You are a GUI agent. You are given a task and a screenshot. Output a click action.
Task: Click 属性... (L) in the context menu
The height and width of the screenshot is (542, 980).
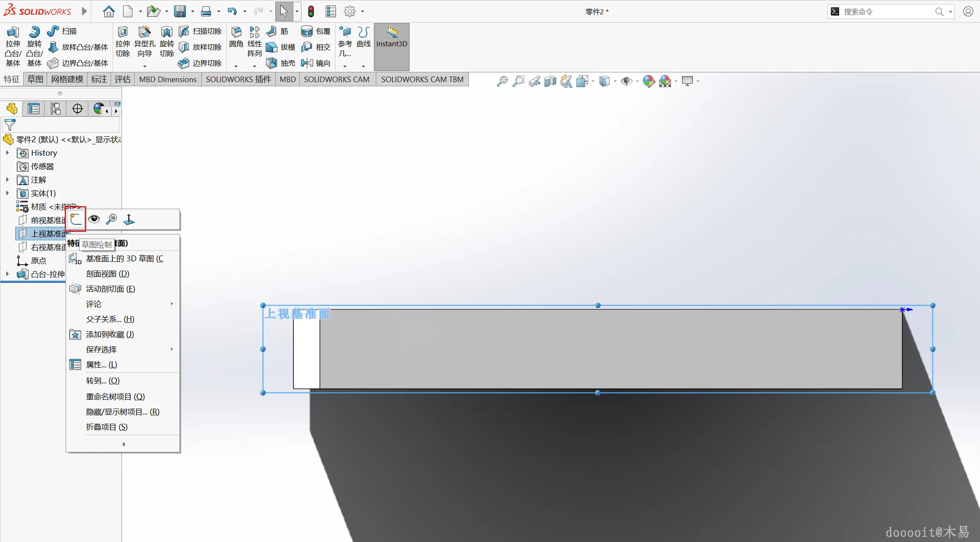pos(101,365)
